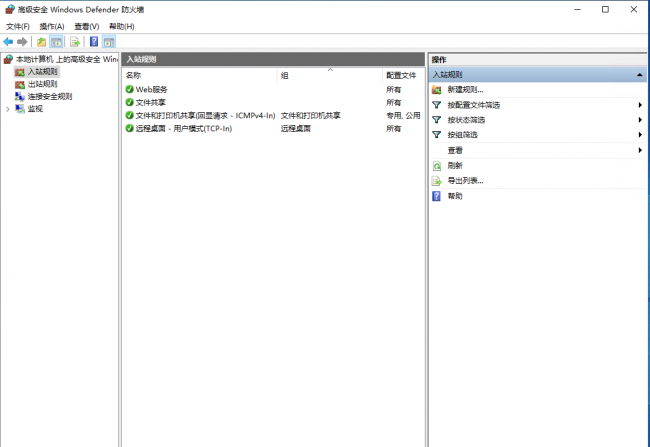Click 按配置文件筛选 action

pos(473,105)
